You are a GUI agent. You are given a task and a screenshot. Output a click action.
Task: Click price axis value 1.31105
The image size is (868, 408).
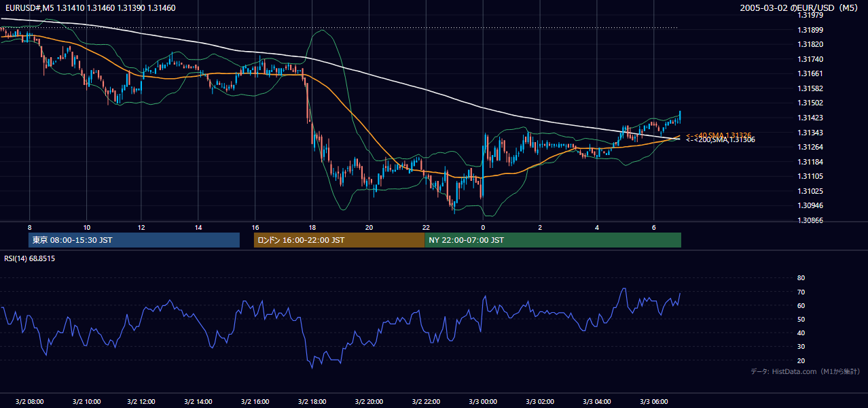click(x=810, y=176)
